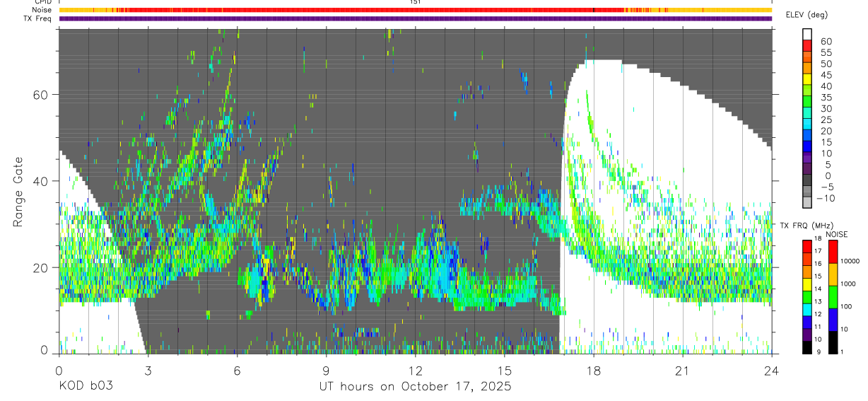Select the blue NOISE segment between 10 and 100
This screenshot has height=401, width=868.
pyautogui.click(x=832, y=319)
